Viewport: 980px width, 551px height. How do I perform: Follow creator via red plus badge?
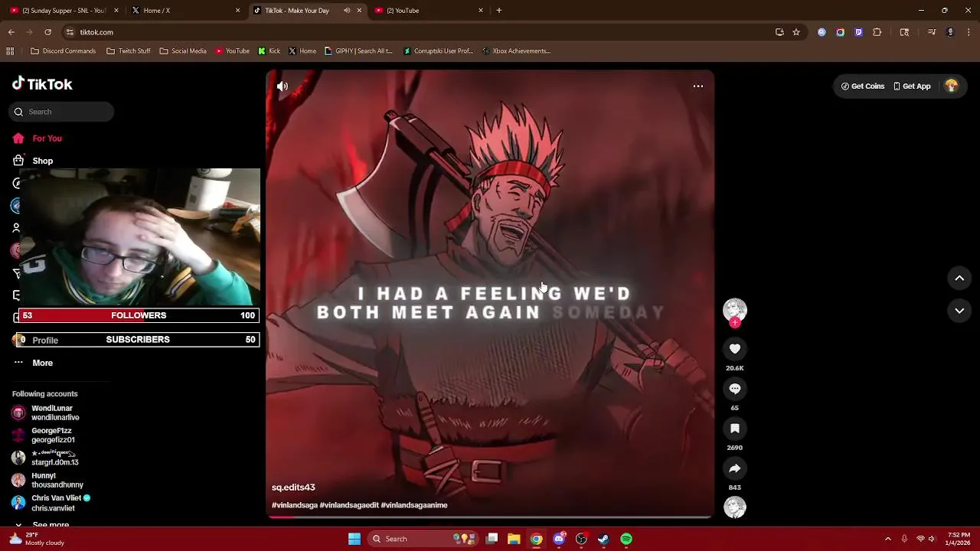point(735,323)
